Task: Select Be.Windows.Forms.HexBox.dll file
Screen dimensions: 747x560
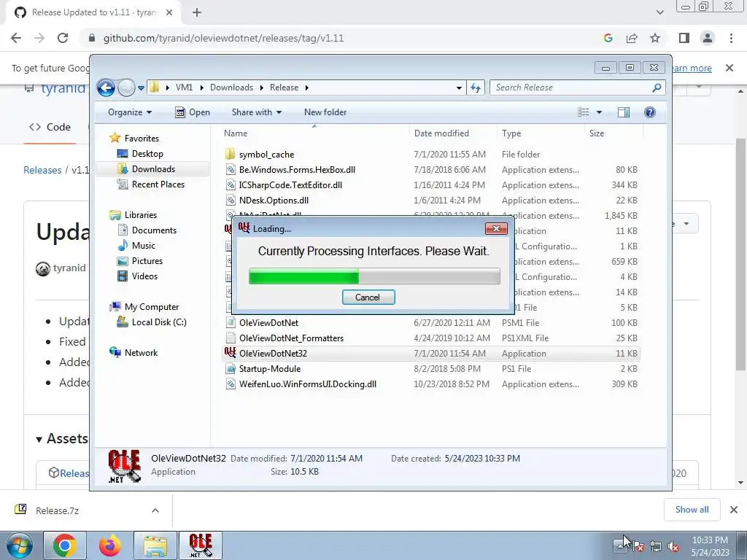Action: click(297, 169)
